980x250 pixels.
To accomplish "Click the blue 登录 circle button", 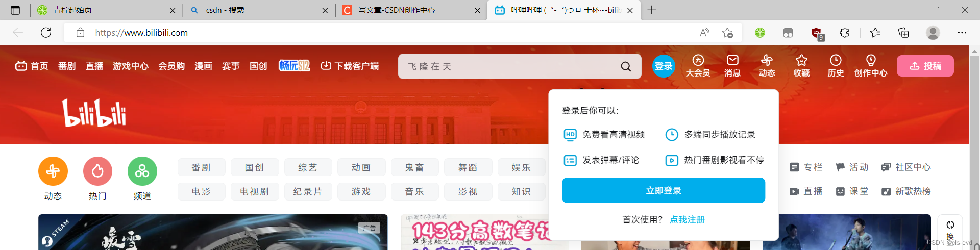I will pyautogui.click(x=664, y=66).
